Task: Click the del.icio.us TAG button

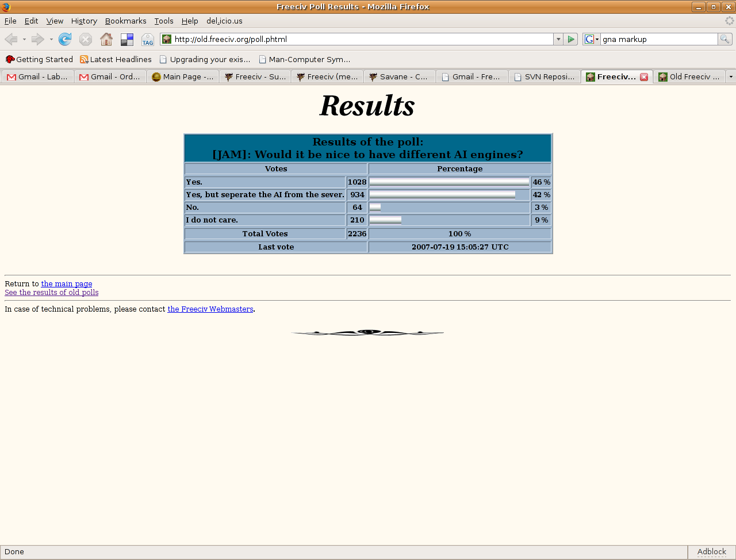Action: point(148,39)
